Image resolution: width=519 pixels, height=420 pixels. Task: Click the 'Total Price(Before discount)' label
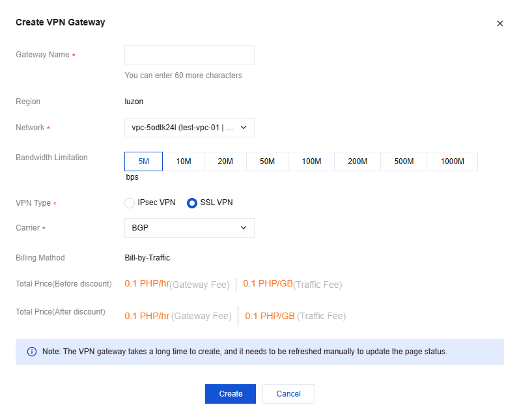(x=64, y=284)
